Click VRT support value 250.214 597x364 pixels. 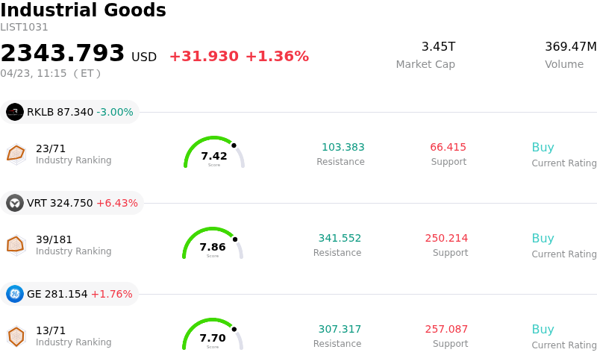[x=446, y=239]
